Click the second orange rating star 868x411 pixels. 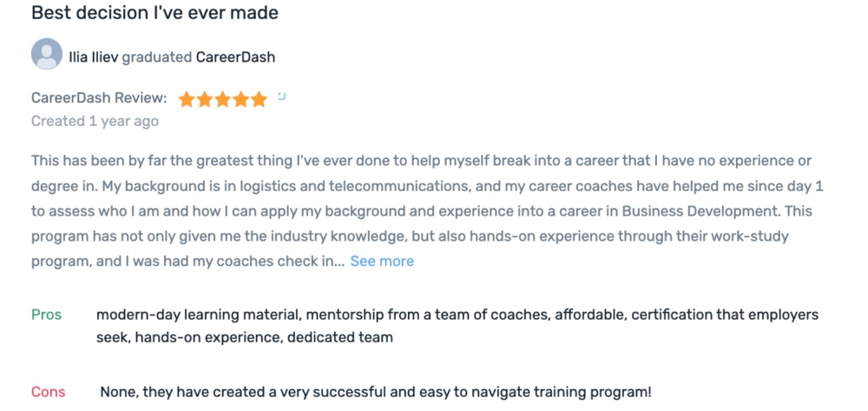[x=205, y=100]
